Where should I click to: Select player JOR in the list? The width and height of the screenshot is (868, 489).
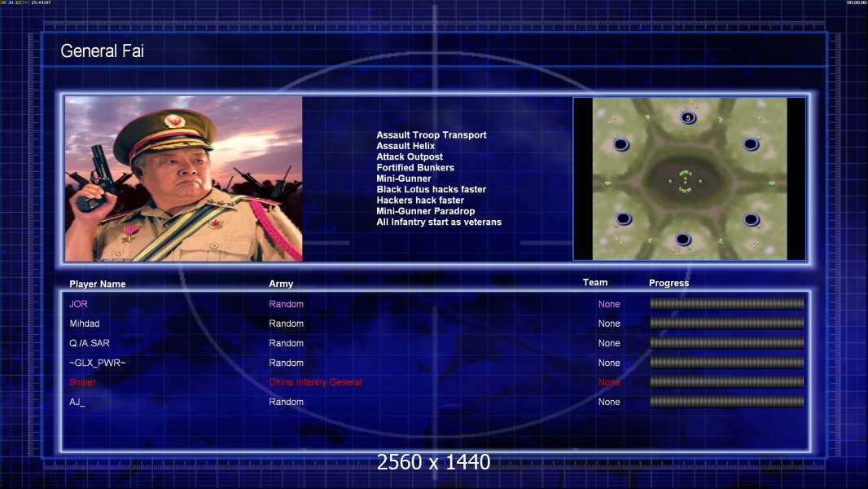78,304
